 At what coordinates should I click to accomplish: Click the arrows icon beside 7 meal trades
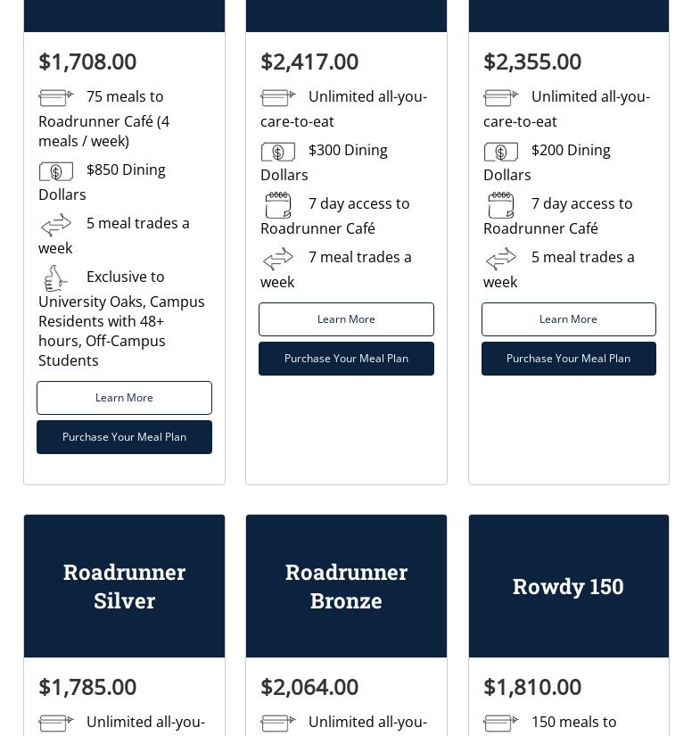[277, 259]
